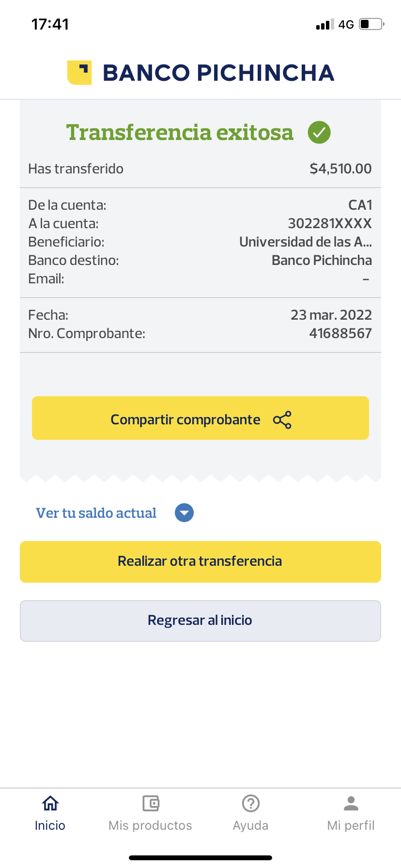Expand saldo with the blue arrow button
The image size is (401, 868).
click(x=184, y=513)
